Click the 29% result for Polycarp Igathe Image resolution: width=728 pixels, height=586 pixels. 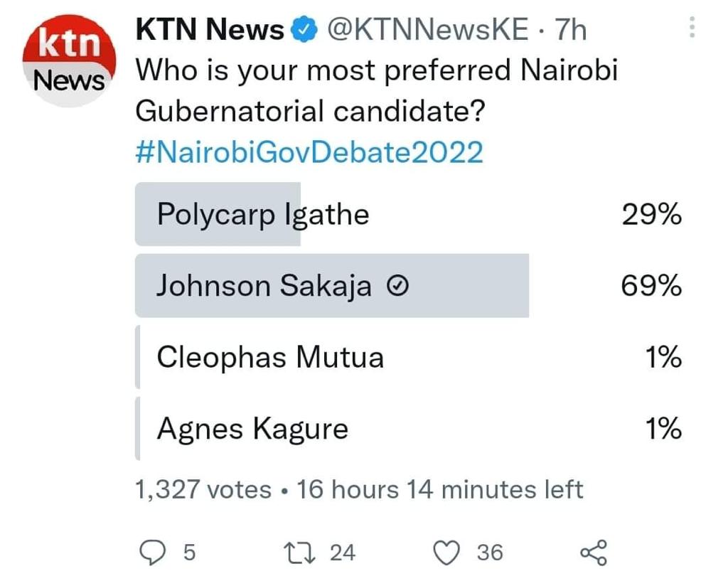point(651,214)
